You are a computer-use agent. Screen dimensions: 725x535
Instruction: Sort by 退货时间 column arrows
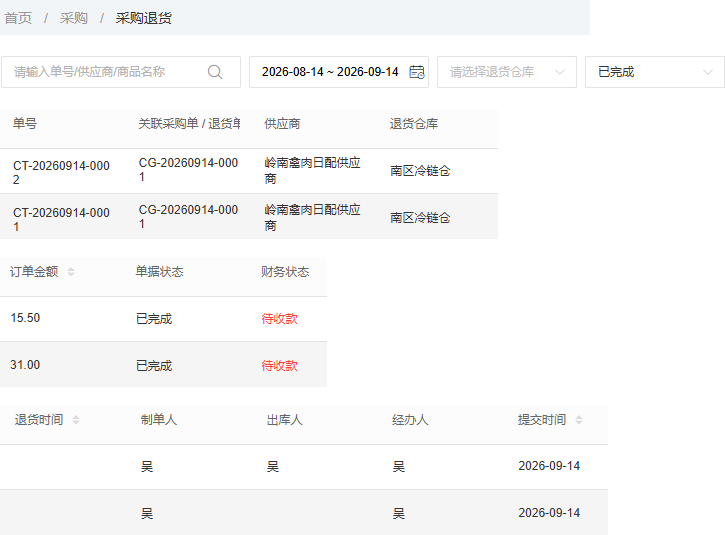click(76, 420)
